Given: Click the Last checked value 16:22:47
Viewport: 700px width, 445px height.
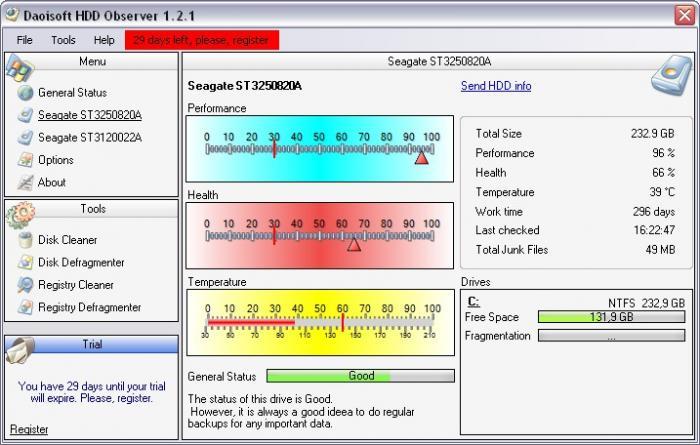Looking at the screenshot, I should [x=654, y=230].
